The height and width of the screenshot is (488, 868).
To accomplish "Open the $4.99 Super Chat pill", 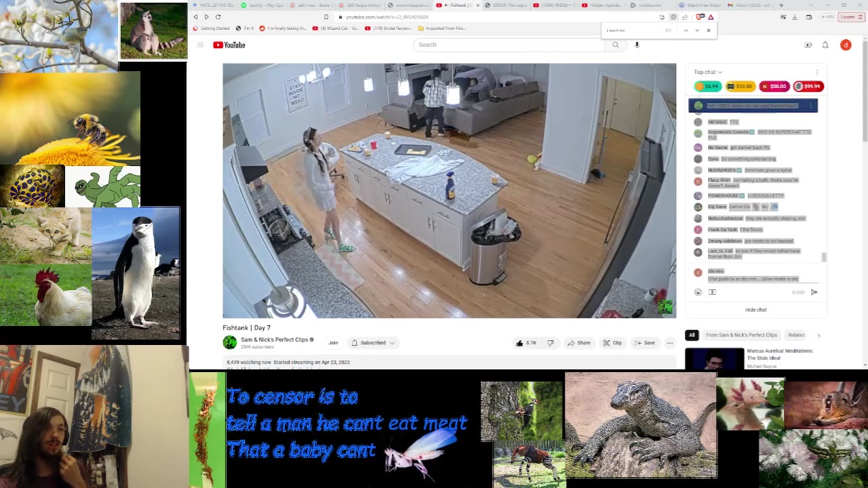I will click(707, 86).
